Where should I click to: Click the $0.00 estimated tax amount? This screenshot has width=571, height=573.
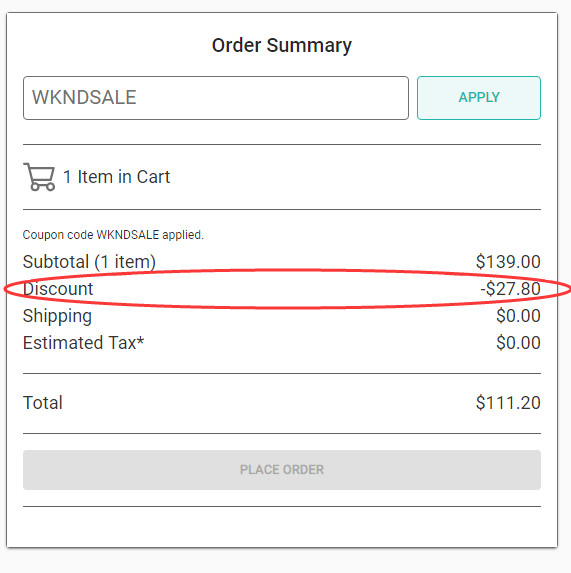[x=518, y=343]
